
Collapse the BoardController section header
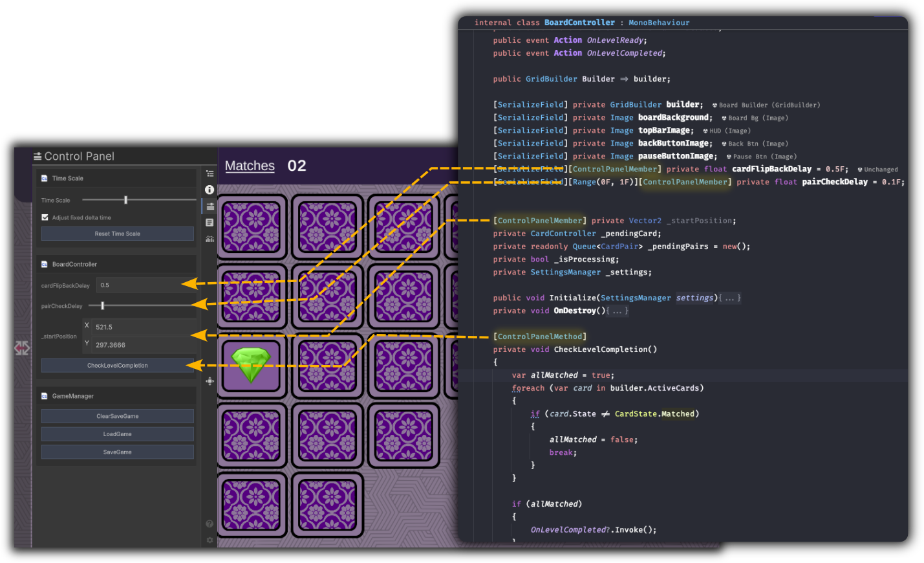coord(74,264)
